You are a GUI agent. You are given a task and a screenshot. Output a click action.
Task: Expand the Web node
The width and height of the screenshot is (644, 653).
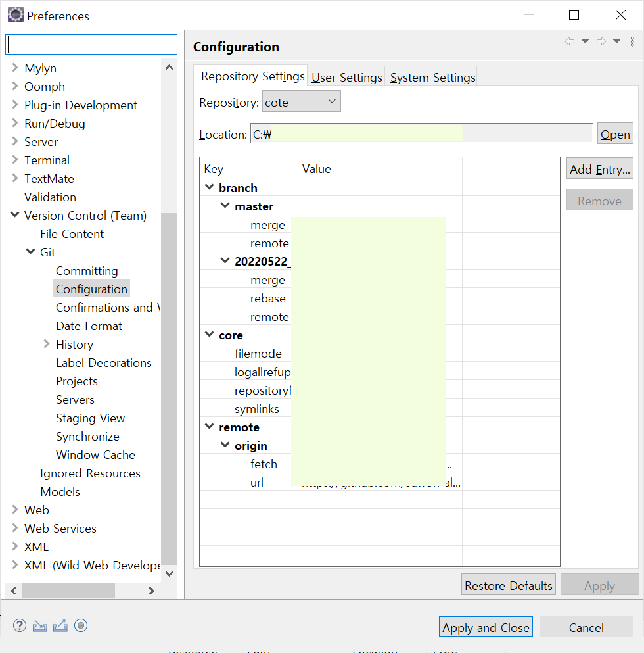15,510
